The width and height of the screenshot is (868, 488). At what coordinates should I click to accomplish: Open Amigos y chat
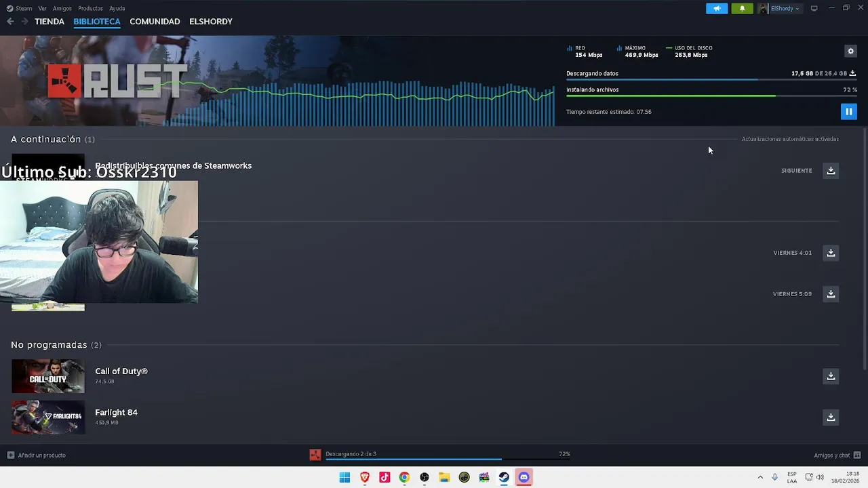[x=832, y=455]
